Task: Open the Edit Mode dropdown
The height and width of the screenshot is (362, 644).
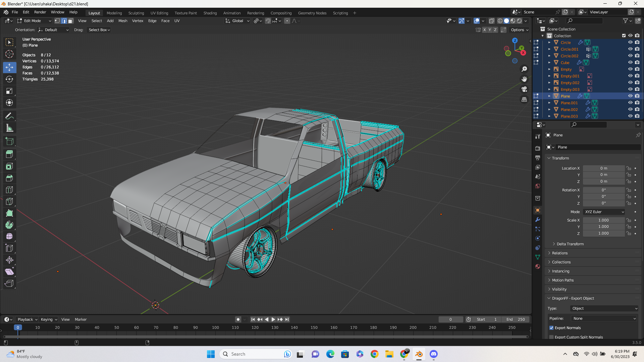Action: click(x=34, y=21)
